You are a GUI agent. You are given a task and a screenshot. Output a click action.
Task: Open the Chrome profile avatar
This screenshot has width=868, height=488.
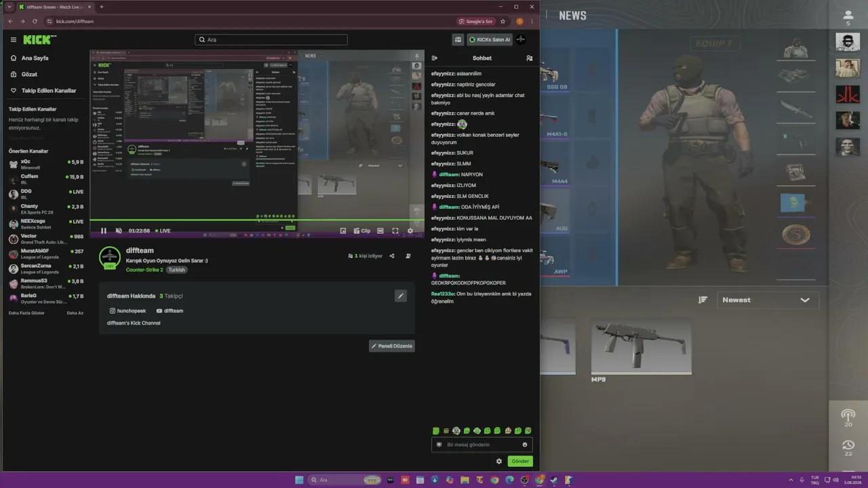[x=520, y=22]
